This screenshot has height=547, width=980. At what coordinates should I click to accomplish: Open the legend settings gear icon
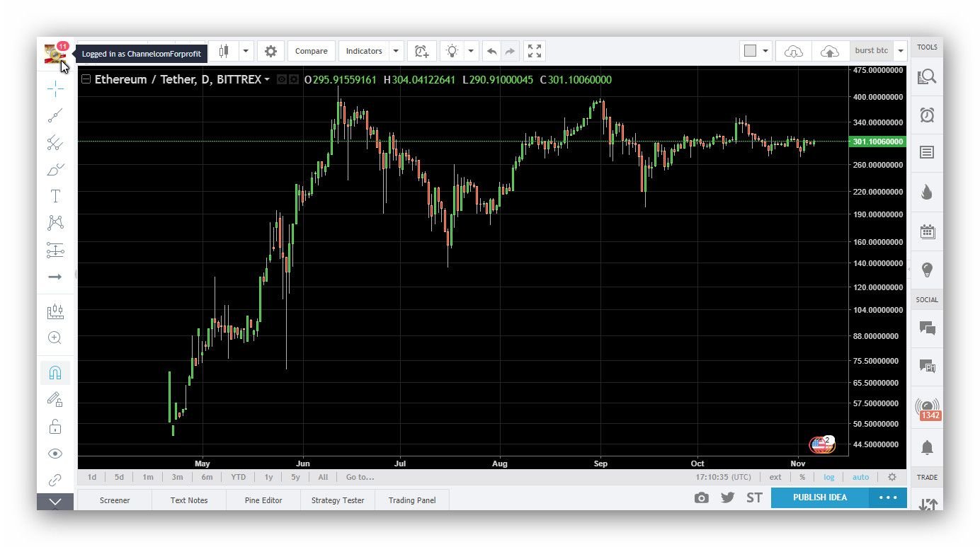(292, 80)
